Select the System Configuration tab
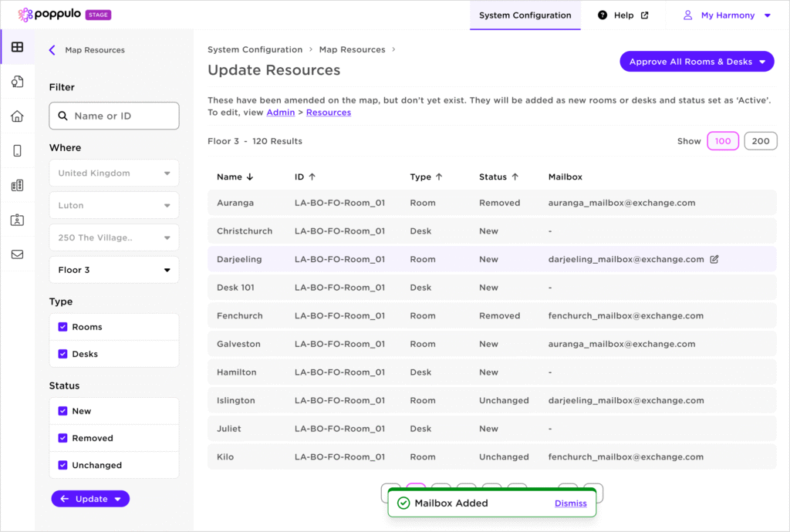 pyautogui.click(x=525, y=15)
